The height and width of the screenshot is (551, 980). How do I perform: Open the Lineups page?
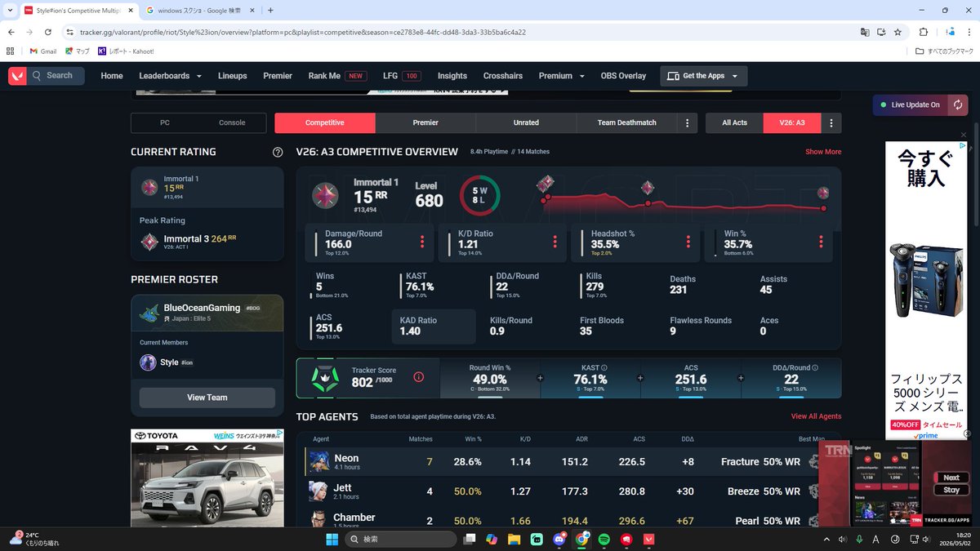point(232,76)
